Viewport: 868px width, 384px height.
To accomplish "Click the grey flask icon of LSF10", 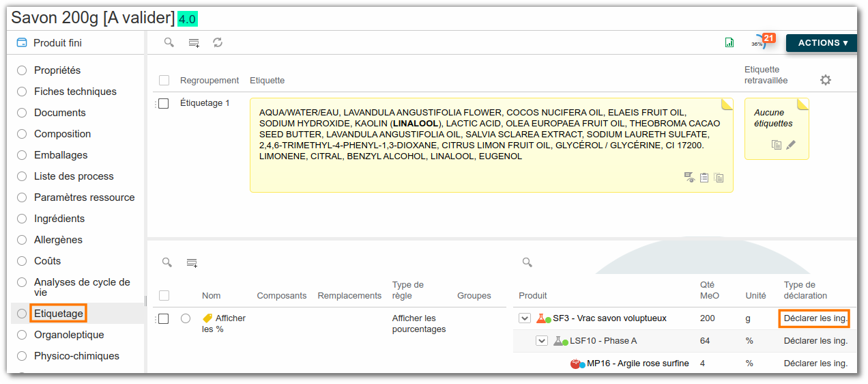I will tap(558, 341).
